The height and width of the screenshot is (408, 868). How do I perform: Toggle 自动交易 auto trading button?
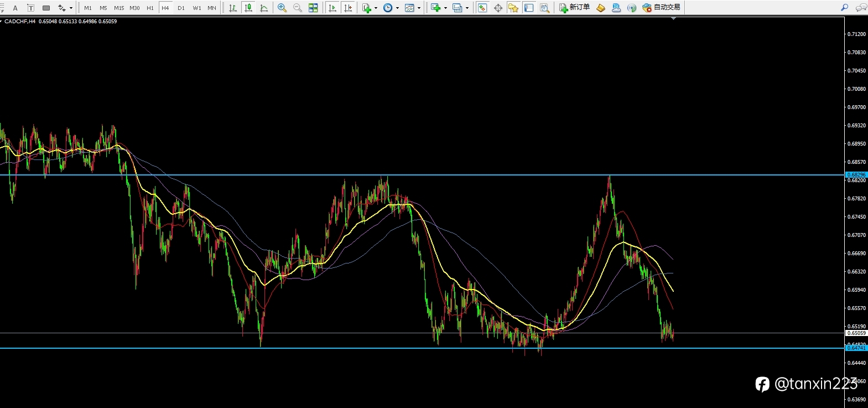coord(661,8)
